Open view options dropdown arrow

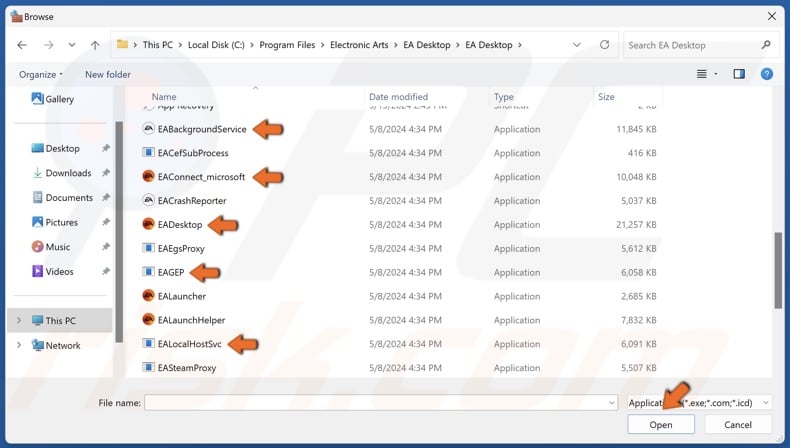coord(716,74)
